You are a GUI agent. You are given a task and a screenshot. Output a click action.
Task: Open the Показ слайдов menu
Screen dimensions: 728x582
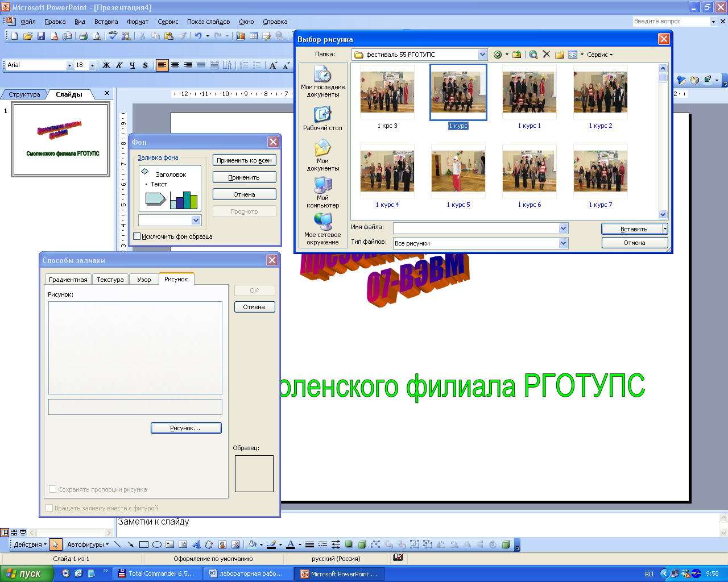[208, 22]
